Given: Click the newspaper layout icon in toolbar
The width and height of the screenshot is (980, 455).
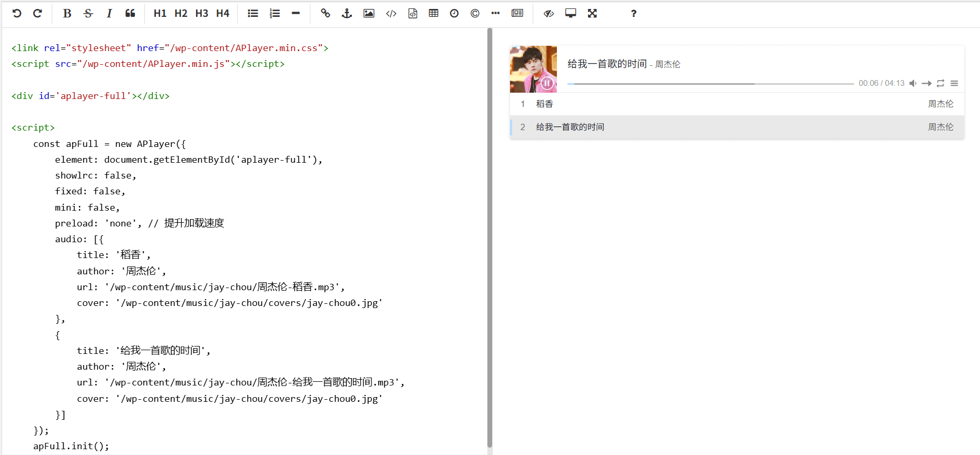Looking at the screenshot, I should [x=517, y=14].
